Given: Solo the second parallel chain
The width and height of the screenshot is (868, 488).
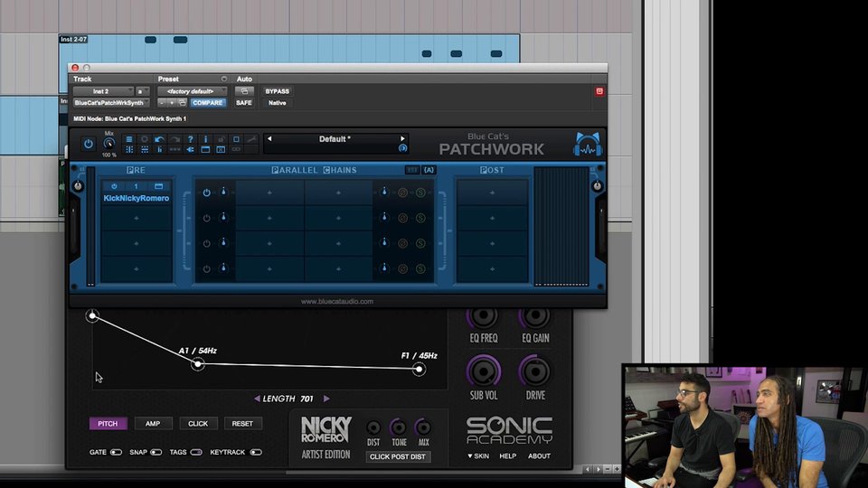Looking at the screenshot, I should click(420, 218).
